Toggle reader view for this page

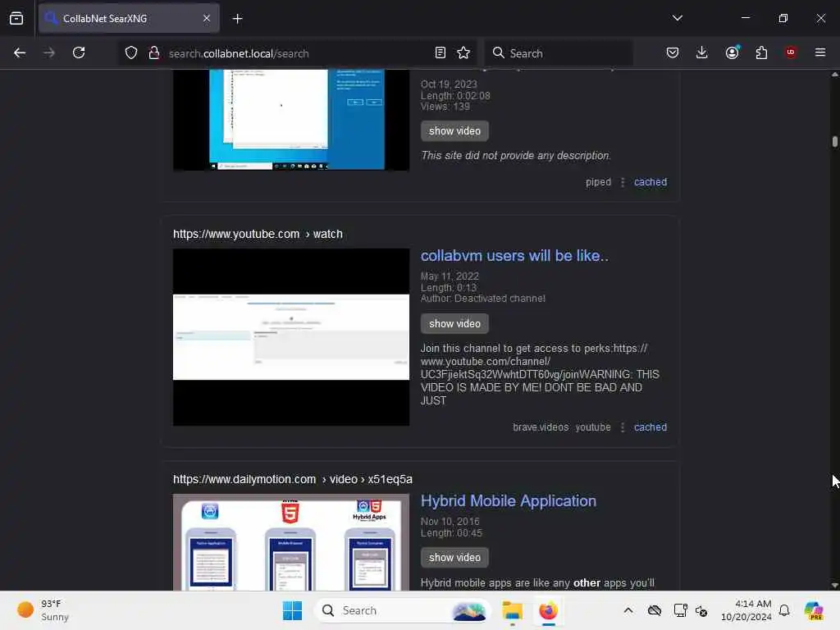click(440, 52)
